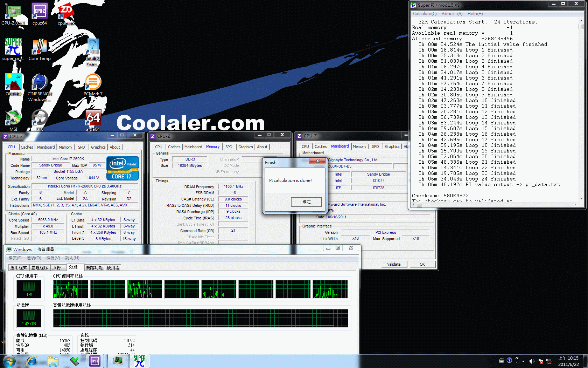The height and width of the screenshot is (368, 588).
Task: Click the volume speaker tray icon
Action: pos(532,361)
